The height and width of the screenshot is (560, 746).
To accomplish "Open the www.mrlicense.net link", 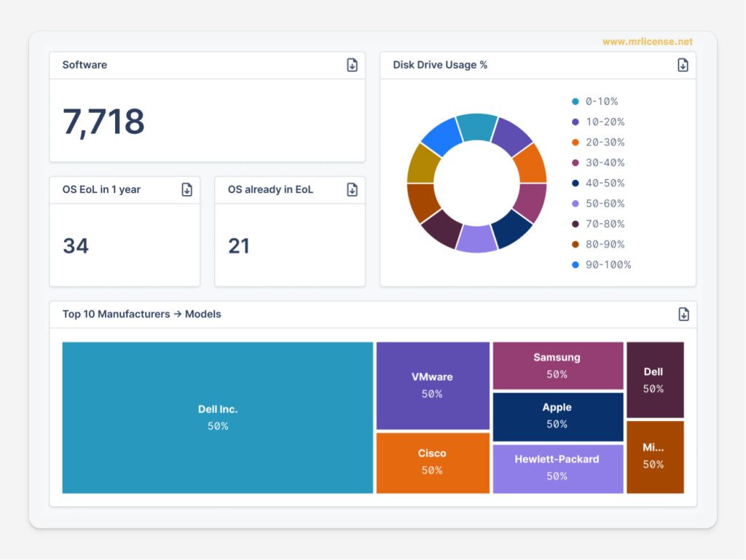I will [x=647, y=42].
